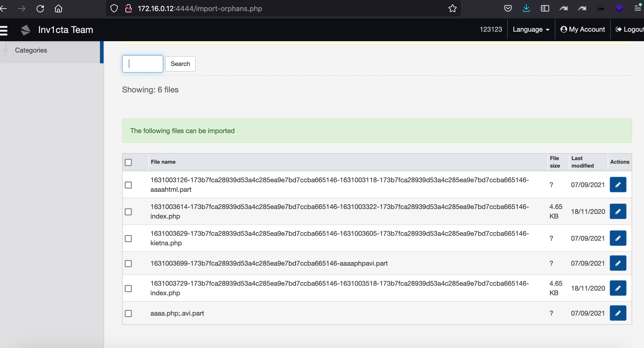Open My Account page
Viewport: 644px width, 348px height.
582,30
